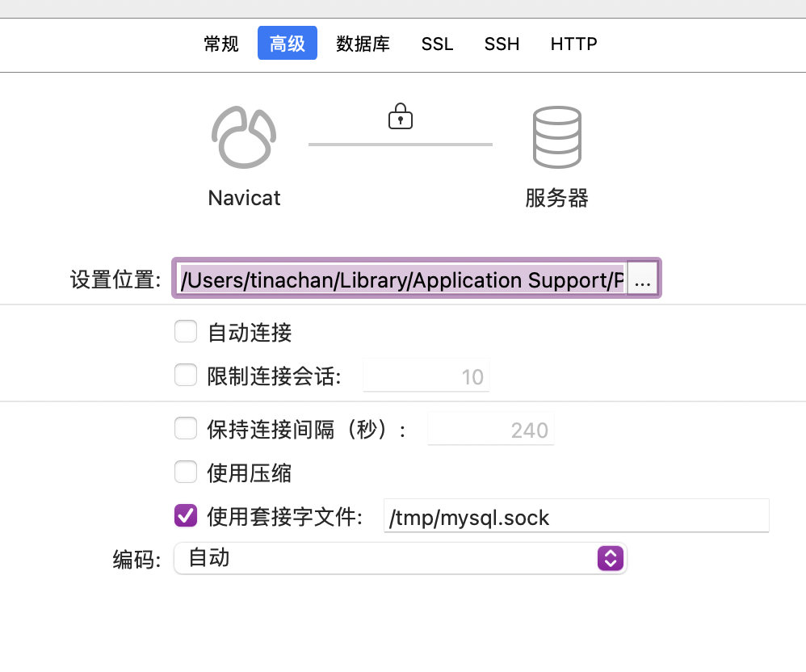Uncheck the 使用套接字文件 checkbox
Viewport: 806px width, 672px height.
[x=186, y=515]
